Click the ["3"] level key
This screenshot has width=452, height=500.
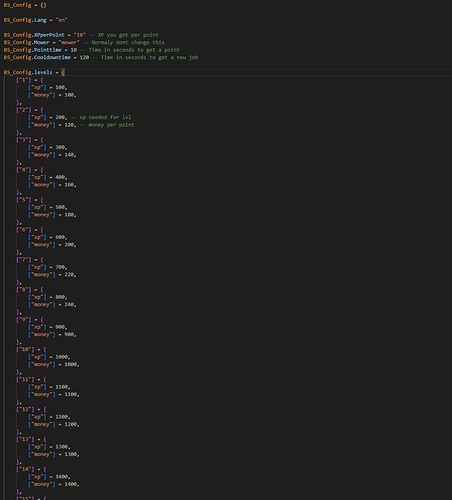24,140
